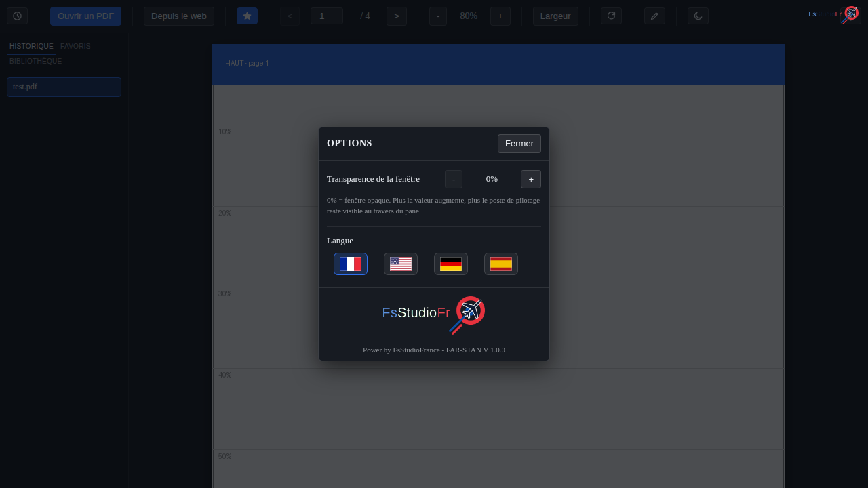Decrease window transparency with minus button
Screen dimensions: 868x488
pos(454,179)
